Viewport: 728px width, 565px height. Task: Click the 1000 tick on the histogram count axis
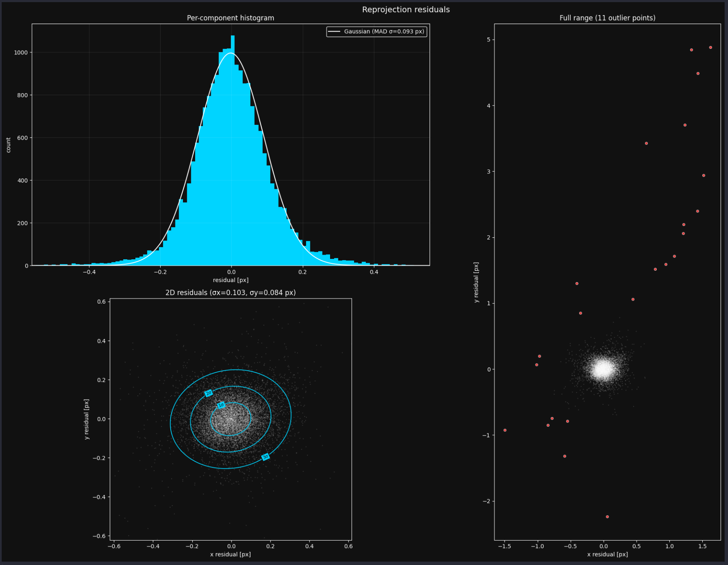click(21, 53)
